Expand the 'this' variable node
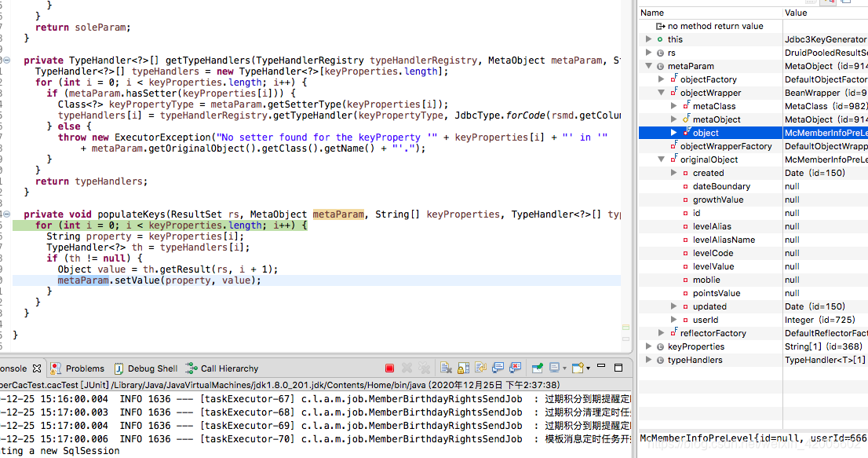The height and width of the screenshot is (458, 868). pyautogui.click(x=649, y=39)
